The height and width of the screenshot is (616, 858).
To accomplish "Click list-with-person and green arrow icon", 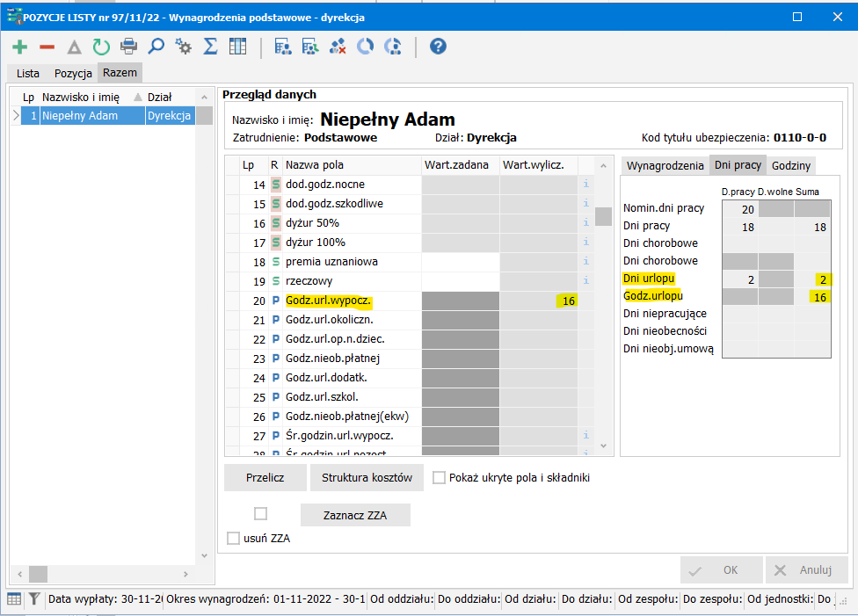I will (x=310, y=47).
